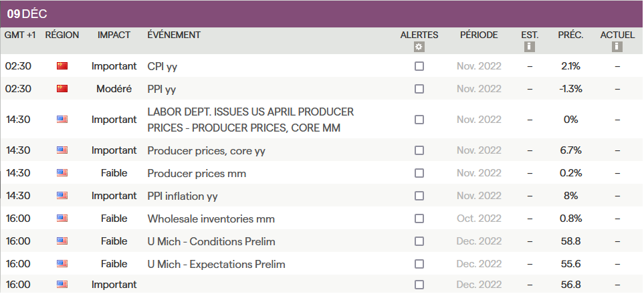This screenshot has height=296, width=644.
Task: Click the alerts settings gear icon
Action: tap(419, 47)
